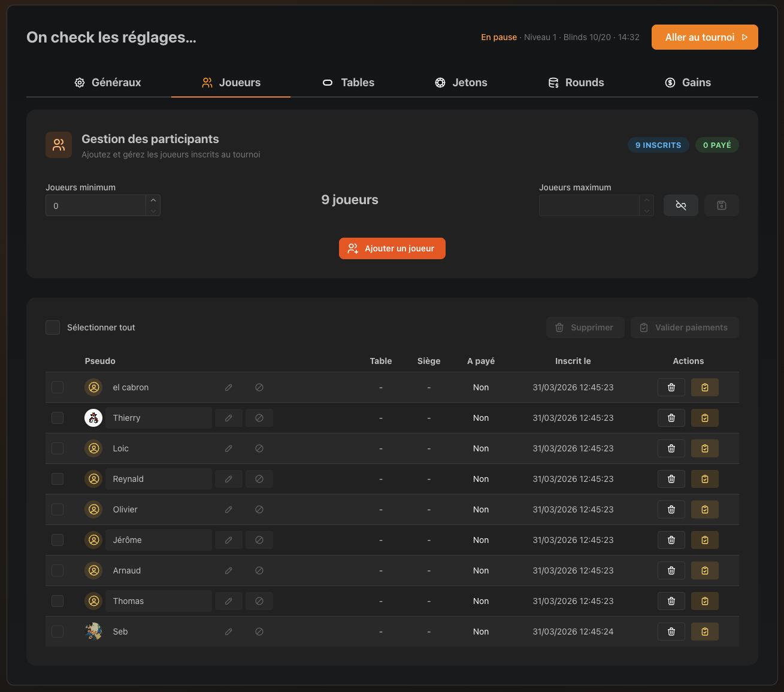
Task: Switch to the Tables tab
Action: pyautogui.click(x=348, y=83)
